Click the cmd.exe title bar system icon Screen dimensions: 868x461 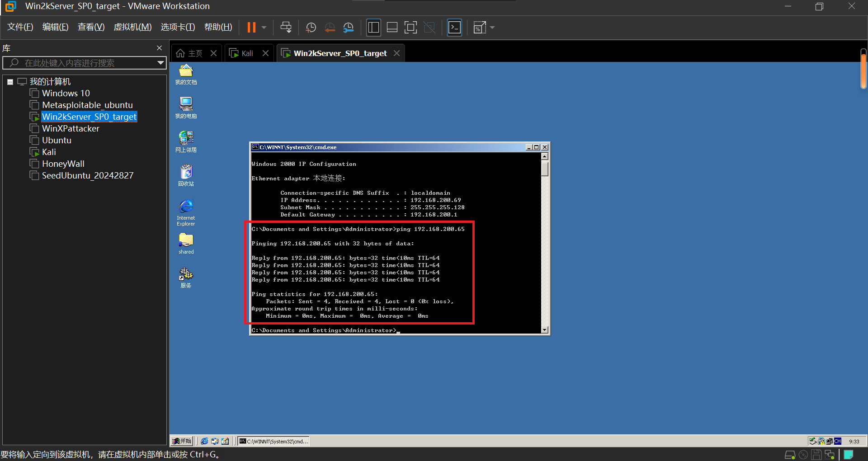(255, 147)
